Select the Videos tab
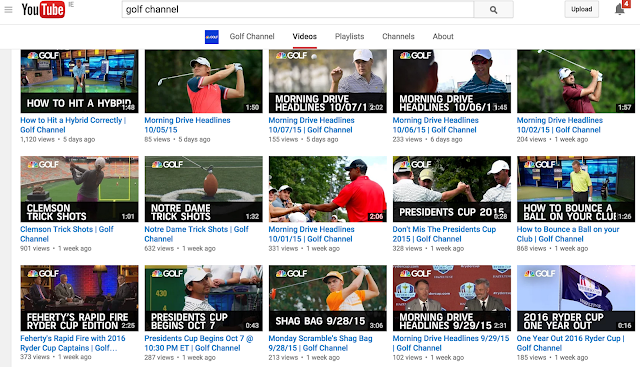Image resolution: width=640 pixels, height=367 pixels. pyautogui.click(x=304, y=36)
